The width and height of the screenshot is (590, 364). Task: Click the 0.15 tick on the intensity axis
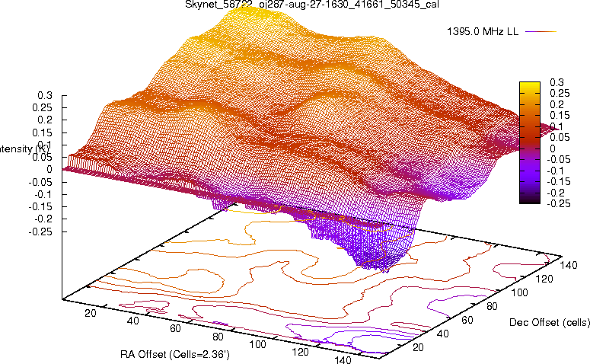(x=42, y=133)
